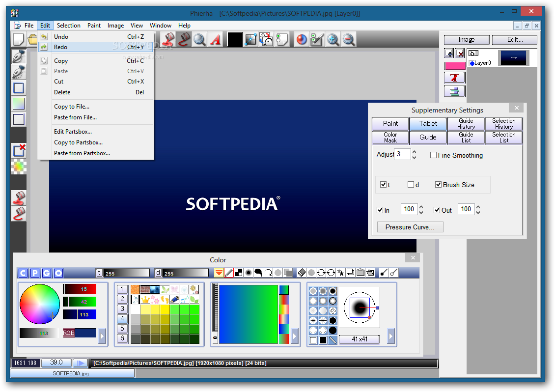The height and width of the screenshot is (392, 555).
Task: Click the Image button in layer panel
Action: click(x=467, y=40)
